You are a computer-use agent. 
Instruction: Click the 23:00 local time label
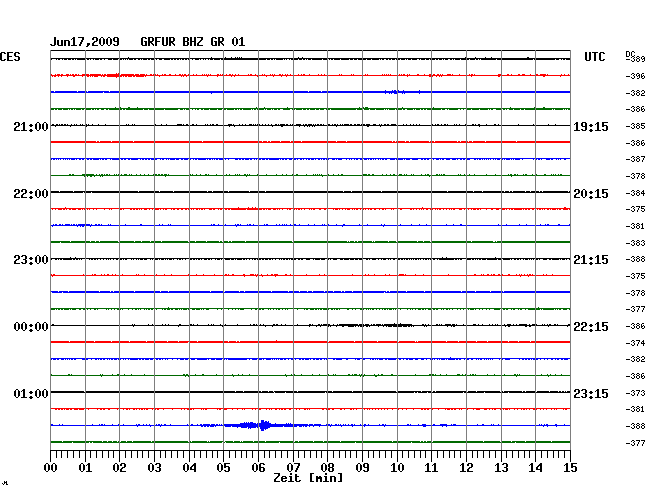coord(31,260)
